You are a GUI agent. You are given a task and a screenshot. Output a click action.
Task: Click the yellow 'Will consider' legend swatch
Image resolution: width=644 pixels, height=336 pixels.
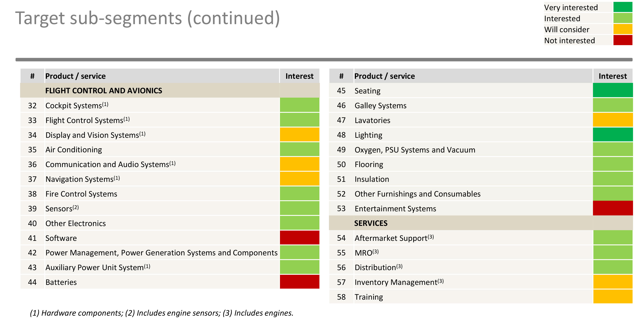click(622, 29)
